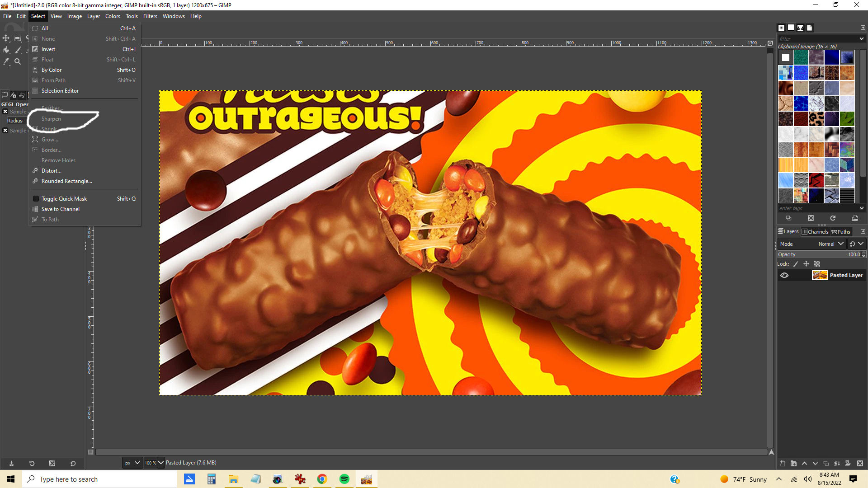The image size is (868, 488).
Task: Select the Rectangle Select tool
Action: point(18,38)
